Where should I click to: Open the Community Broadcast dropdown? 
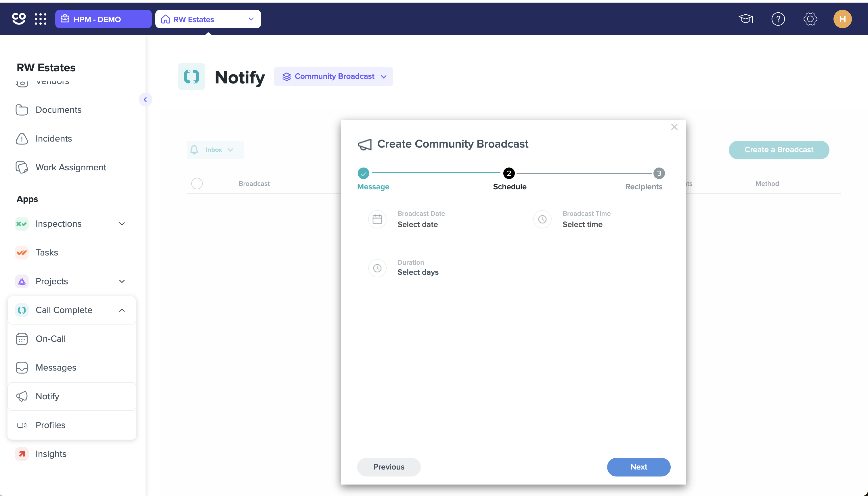point(333,77)
